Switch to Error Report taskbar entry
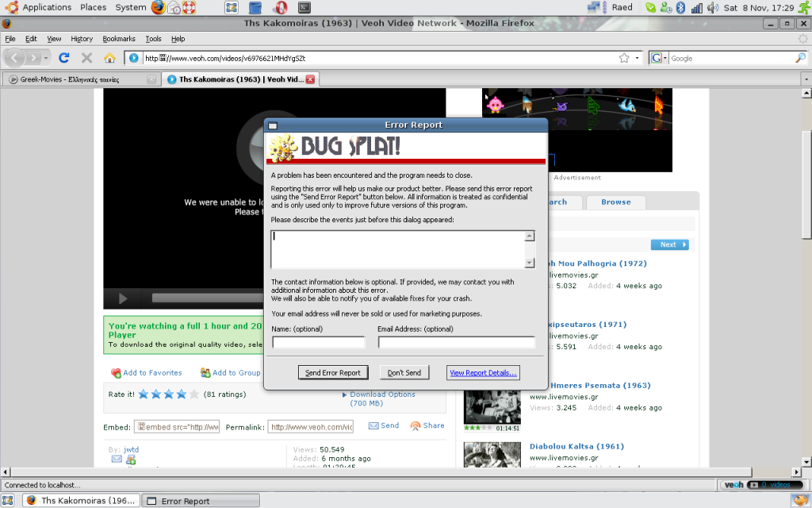812x508 pixels. [201, 501]
